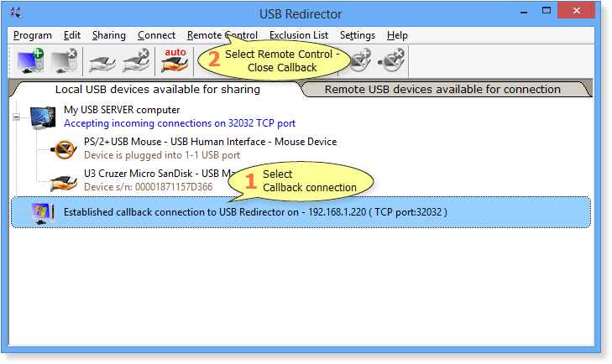Open the Edit menu
The width and height of the screenshot is (612, 364).
point(72,35)
